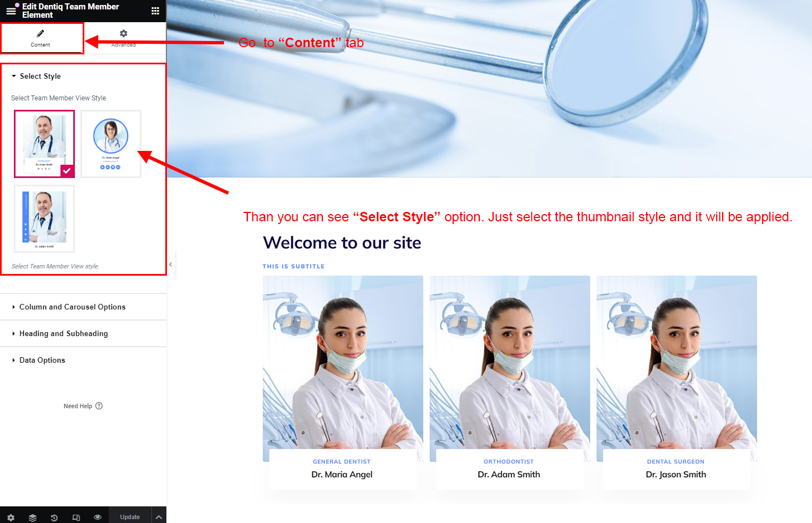Switch to the Content tab

coord(40,38)
